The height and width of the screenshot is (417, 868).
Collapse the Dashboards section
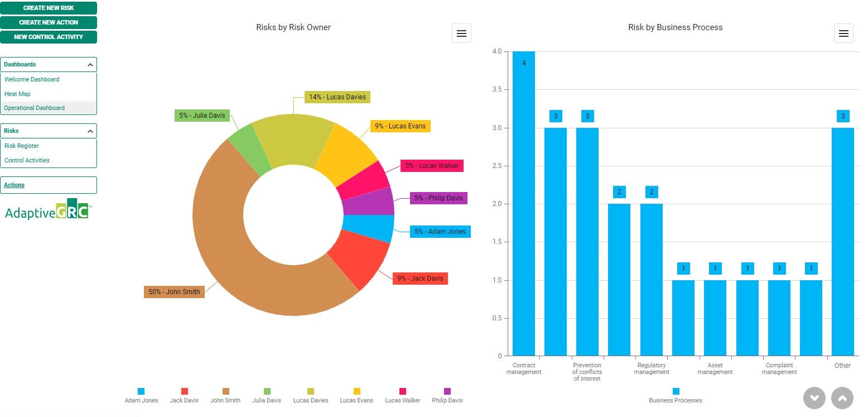pyautogui.click(x=90, y=65)
